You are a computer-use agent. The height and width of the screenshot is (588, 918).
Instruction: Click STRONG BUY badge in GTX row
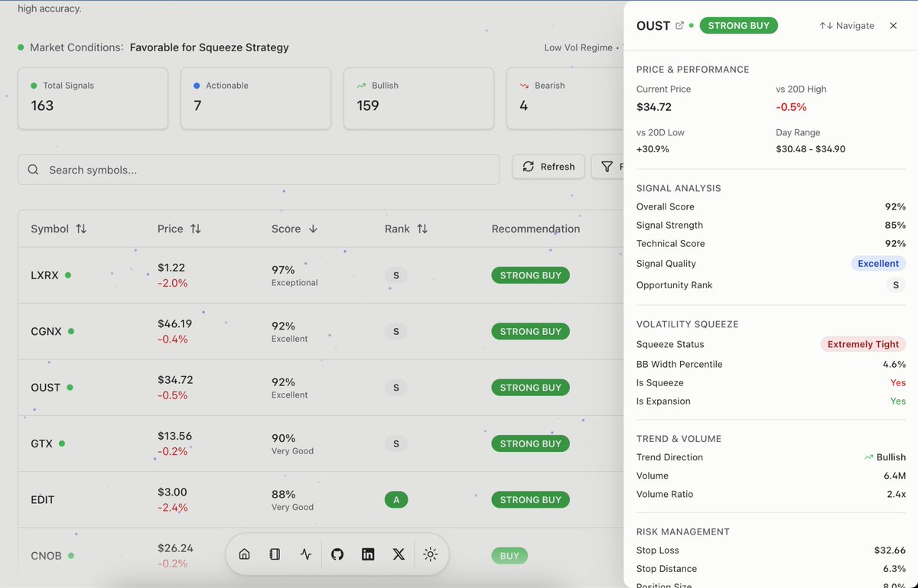point(530,443)
